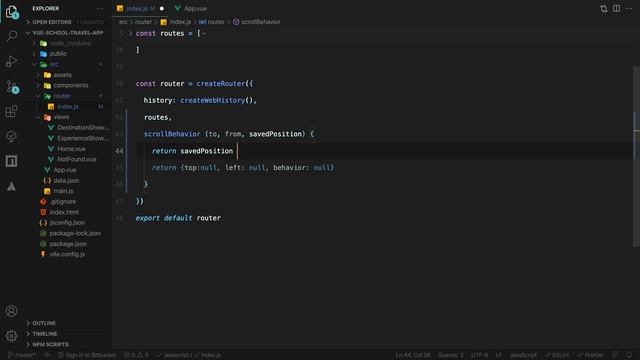This screenshot has height=360, width=640.
Task: Click Ln 44 Col cursor position indicator
Action: pos(413,355)
